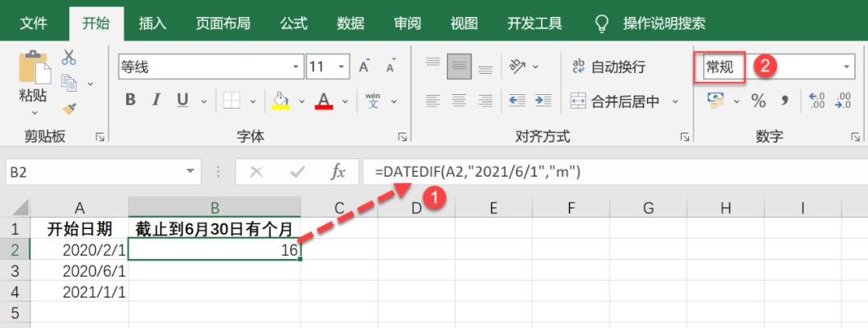Center text horizontally
The image size is (868, 328).
point(459,100)
